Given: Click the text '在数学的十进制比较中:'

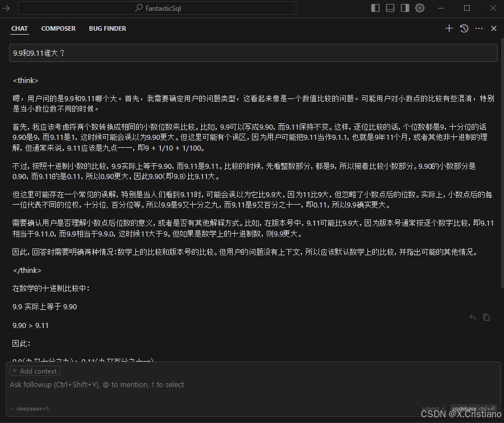Looking at the screenshot, I should click(x=51, y=288).
